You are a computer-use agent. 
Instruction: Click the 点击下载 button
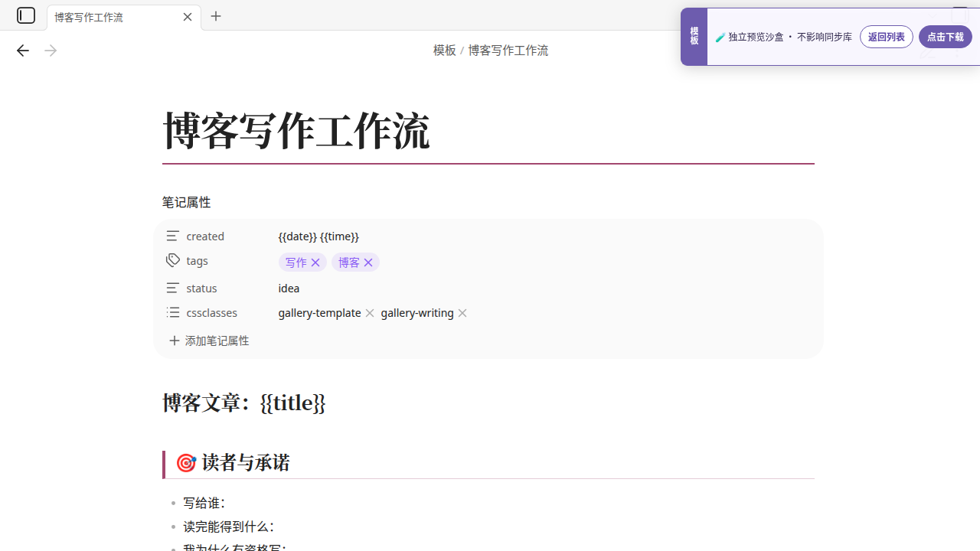pos(946,37)
